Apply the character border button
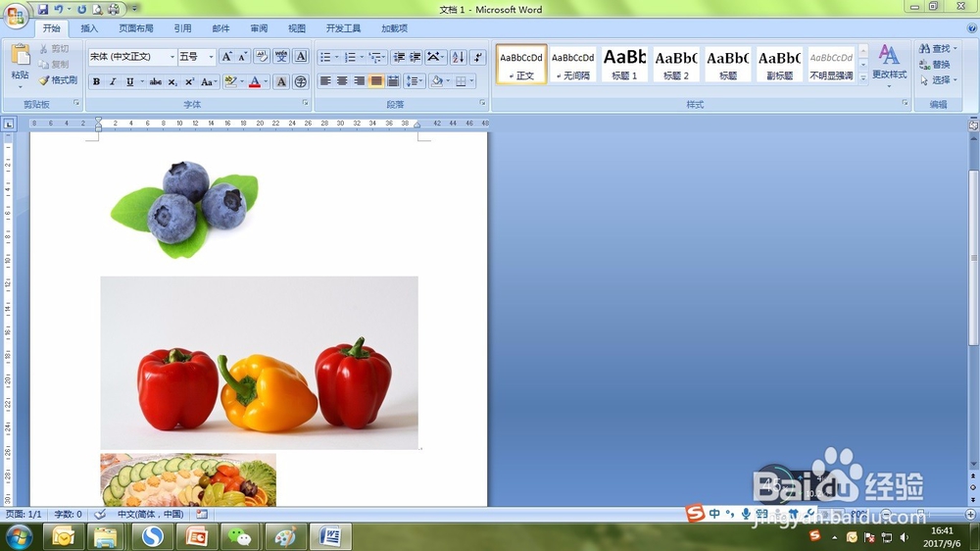This screenshot has width=980, height=551. coord(301,57)
